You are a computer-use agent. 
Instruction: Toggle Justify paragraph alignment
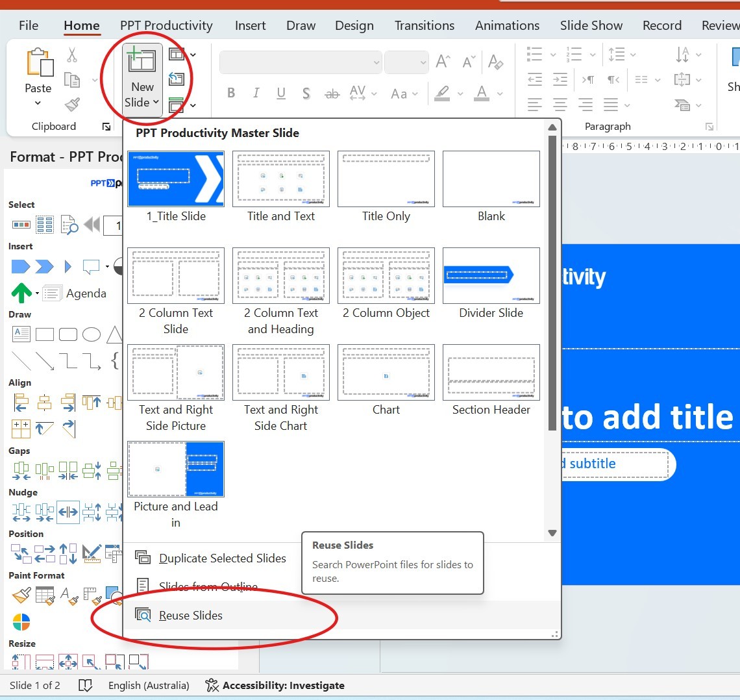click(x=611, y=105)
